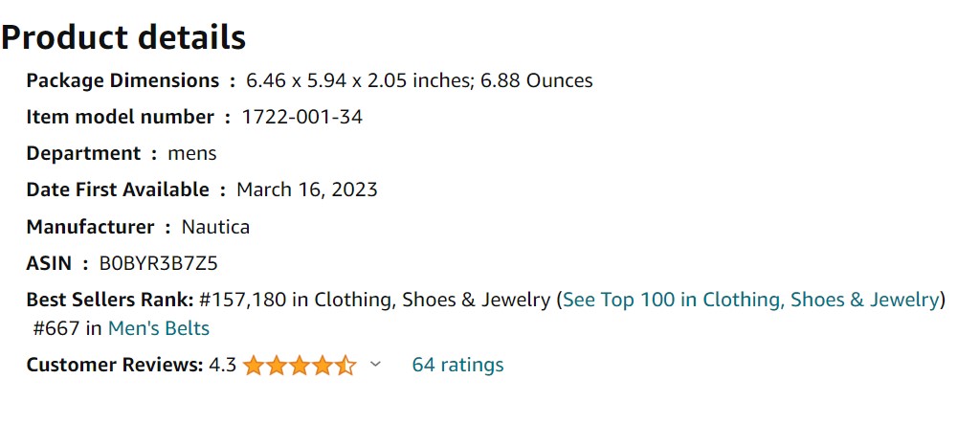The height and width of the screenshot is (446, 980).
Task: Open the See Top 100 in Clothing link
Action: [x=751, y=300]
